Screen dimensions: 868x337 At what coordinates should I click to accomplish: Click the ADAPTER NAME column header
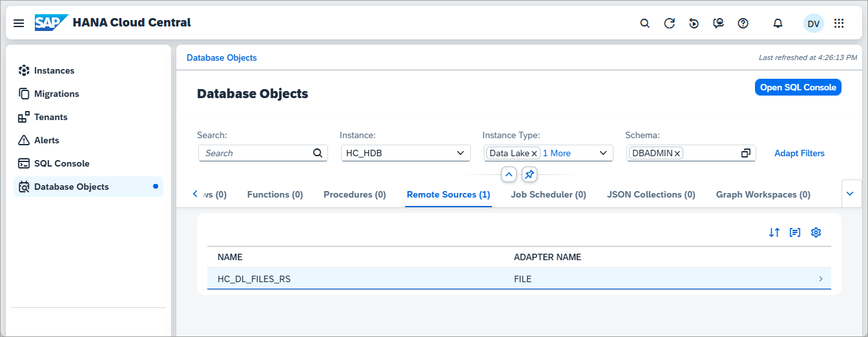(548, 257)
